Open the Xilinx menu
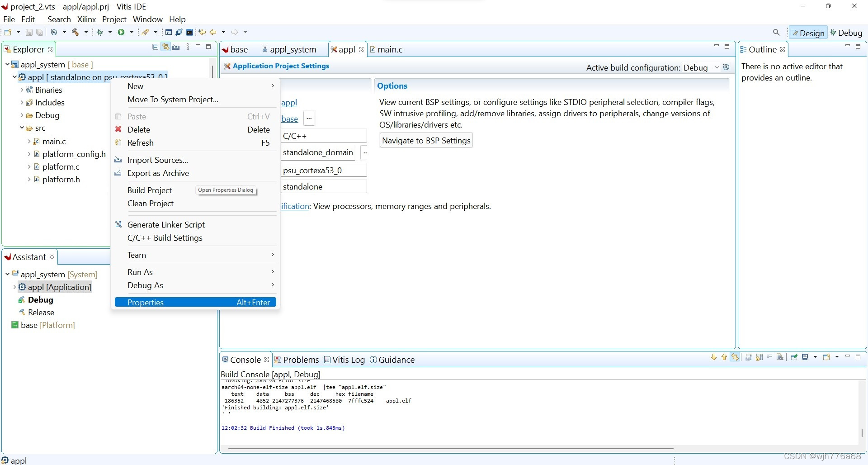 point(86,19)
